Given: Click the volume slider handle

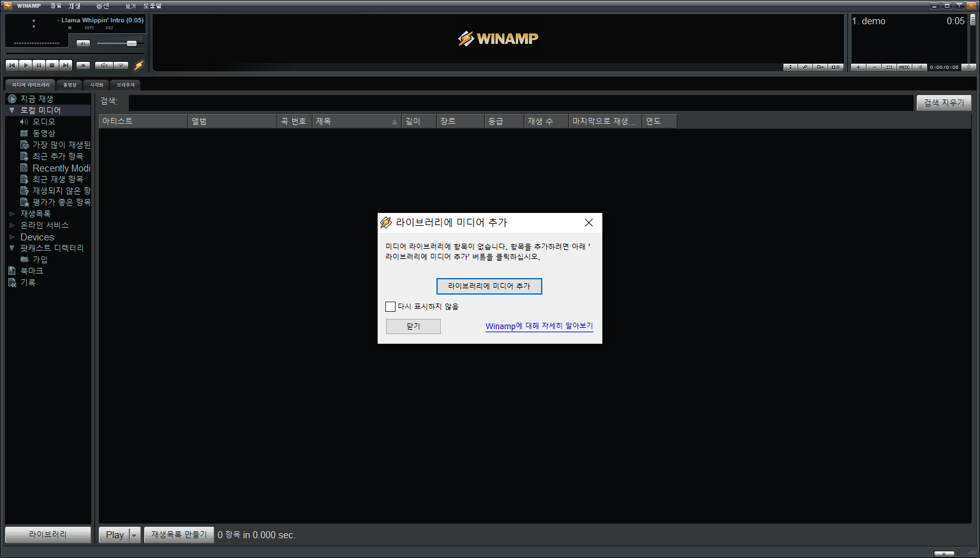Looking at the screenshot, I should click(x=131, y=43).
